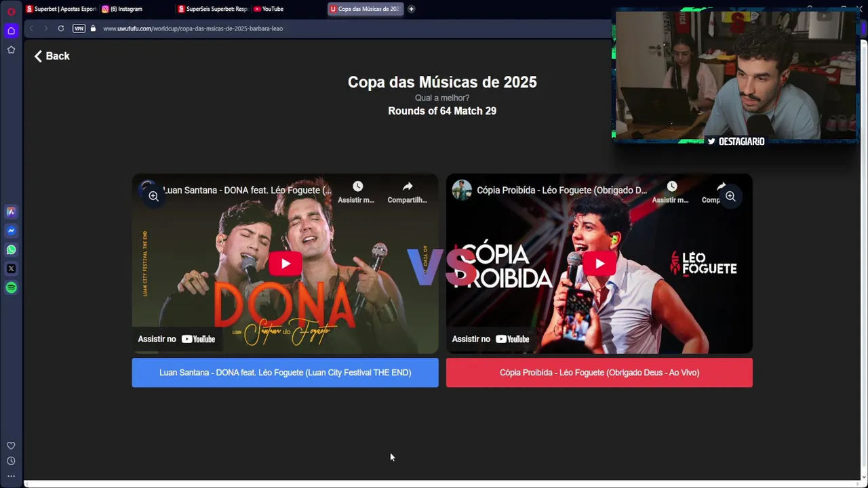Reload the page with the refresh icon
This screenshot has width=868, height=488.
[x=61, y=28]
